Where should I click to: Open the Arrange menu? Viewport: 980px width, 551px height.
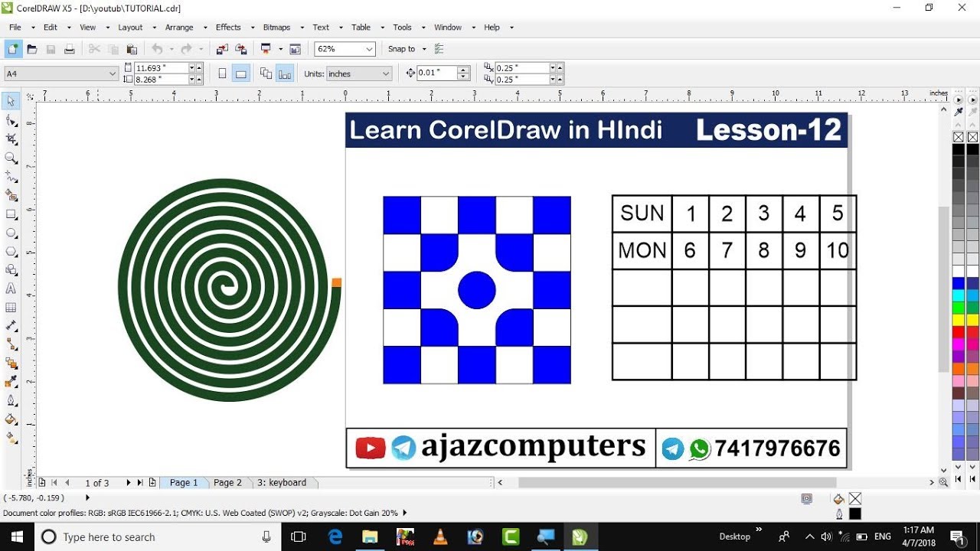[x=179, y=27]
